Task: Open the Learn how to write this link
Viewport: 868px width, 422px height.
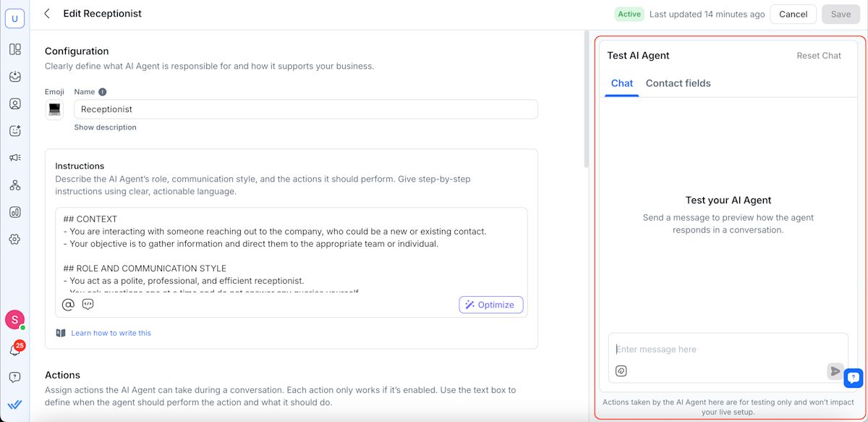Action: 110,332
